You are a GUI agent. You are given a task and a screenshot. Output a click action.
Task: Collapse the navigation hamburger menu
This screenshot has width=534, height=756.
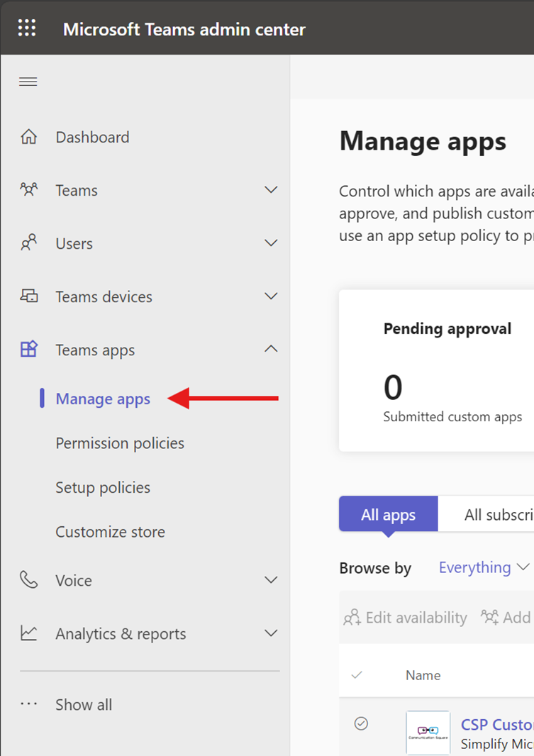(x=28, y=82)
